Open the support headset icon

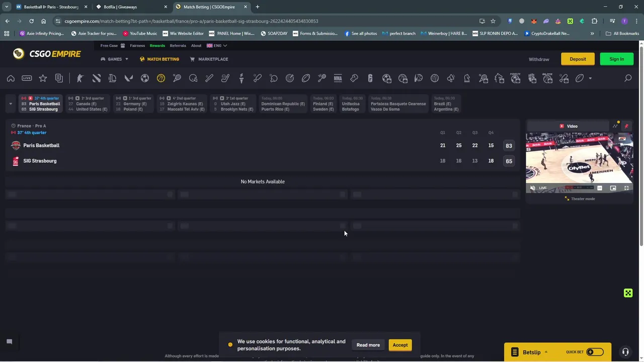pos(625,352)
